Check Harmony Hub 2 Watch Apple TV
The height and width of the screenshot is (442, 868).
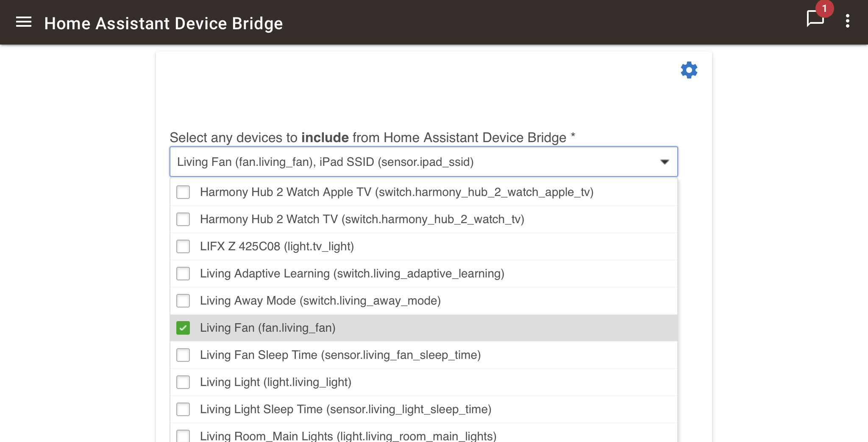click(183, 192)
